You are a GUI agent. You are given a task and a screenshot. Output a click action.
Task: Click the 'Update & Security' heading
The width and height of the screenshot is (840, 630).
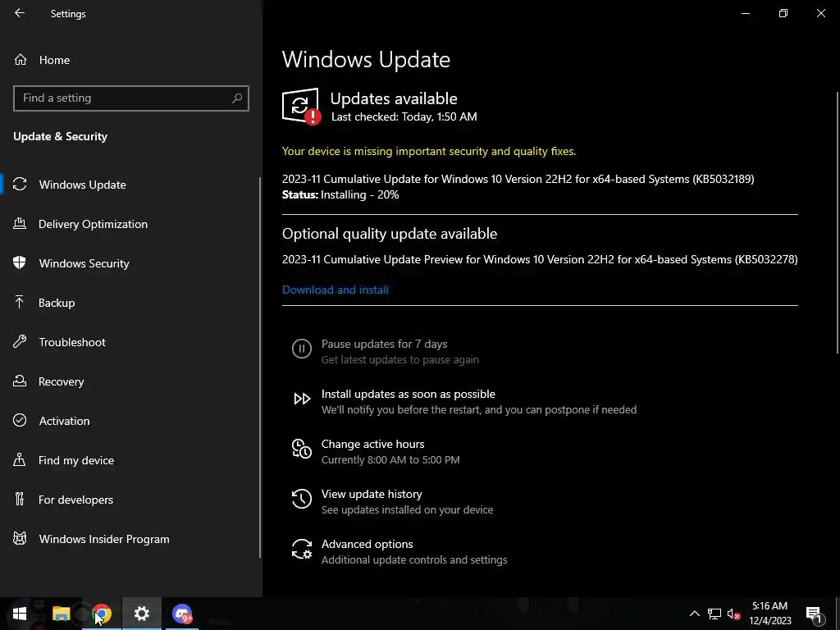coord(61,137)
